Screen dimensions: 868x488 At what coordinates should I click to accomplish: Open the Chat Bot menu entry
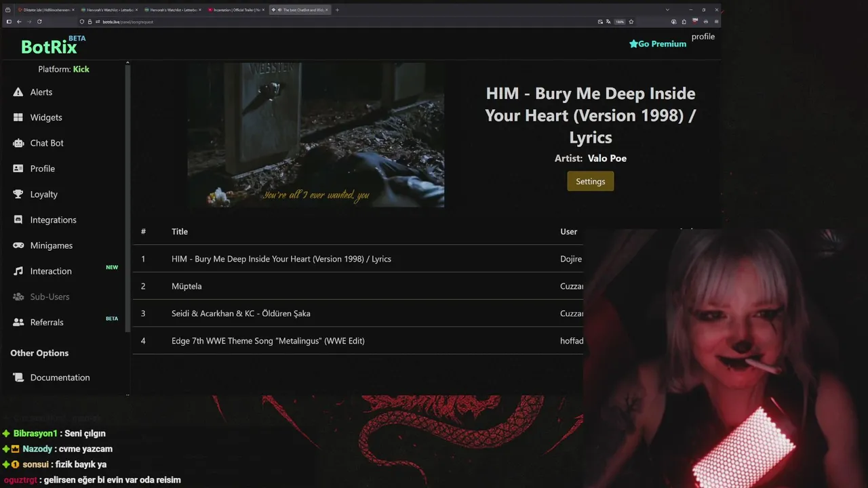tap(47, 143)
